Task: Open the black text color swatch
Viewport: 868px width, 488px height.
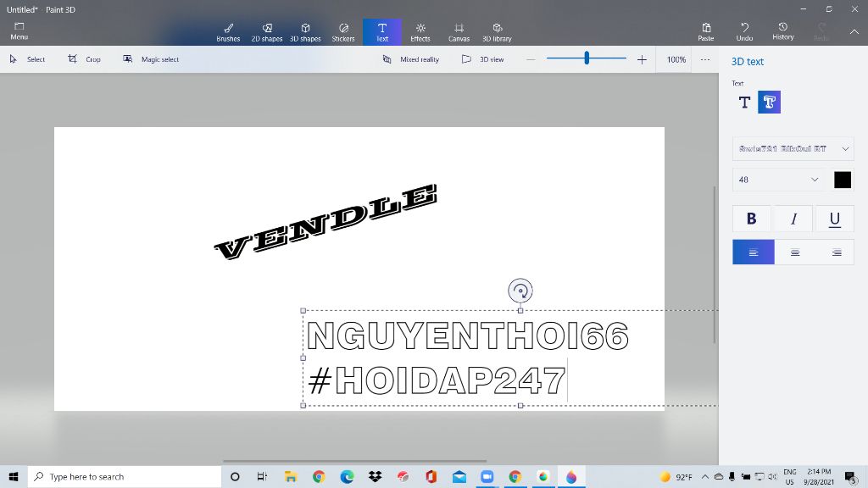Action: tap(843, 180)
